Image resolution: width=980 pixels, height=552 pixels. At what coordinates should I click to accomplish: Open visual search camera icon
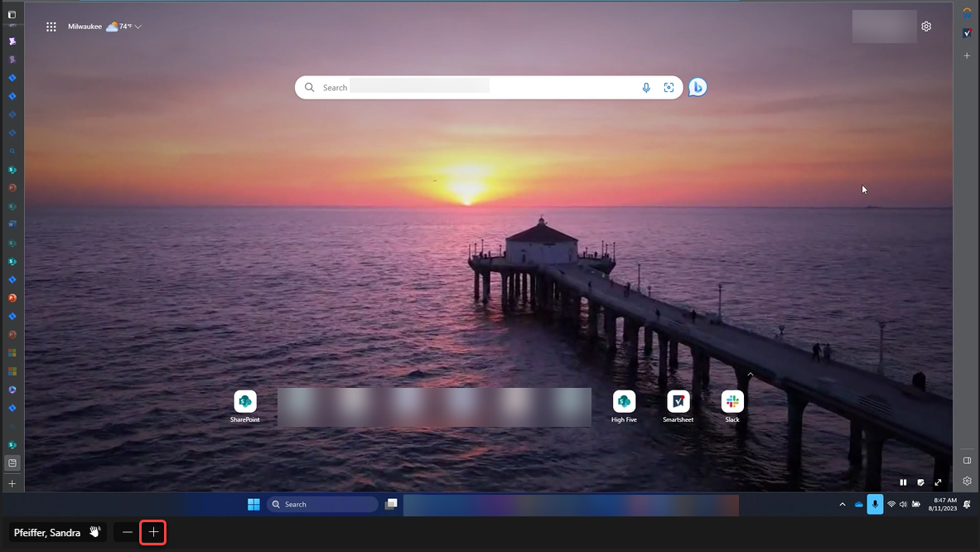click(669, 88)
